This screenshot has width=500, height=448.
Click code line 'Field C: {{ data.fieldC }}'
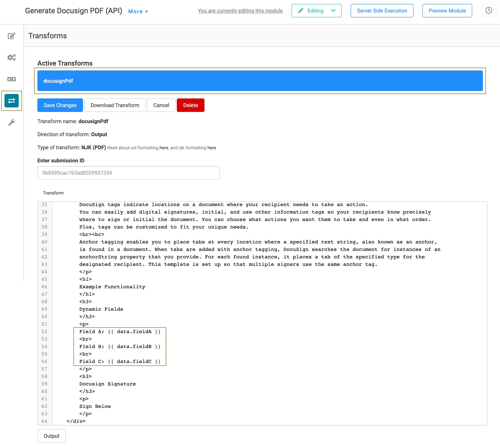[120, 361]
